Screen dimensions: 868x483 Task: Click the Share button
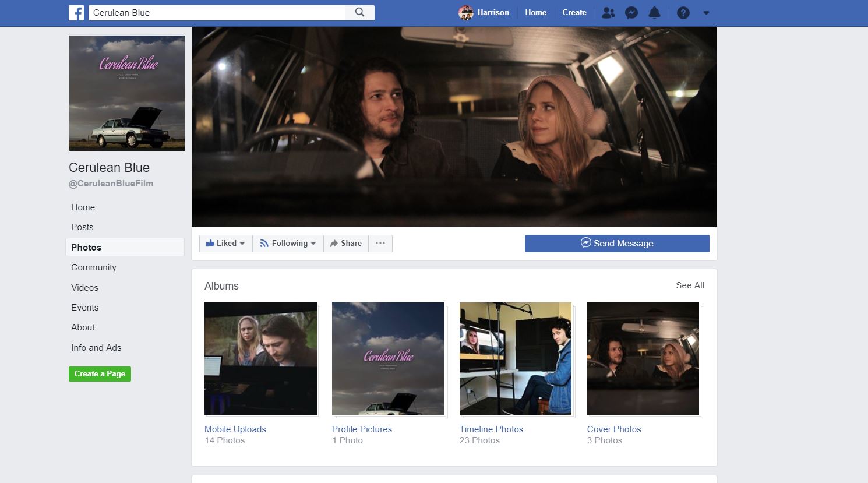[x=346, y=244]
